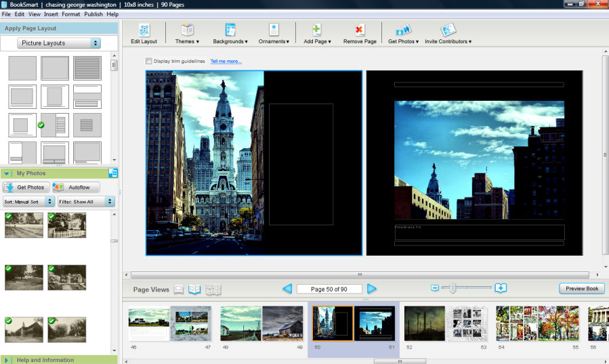
Task: Open the Backgrounds tool
Action: coord(230,30)
